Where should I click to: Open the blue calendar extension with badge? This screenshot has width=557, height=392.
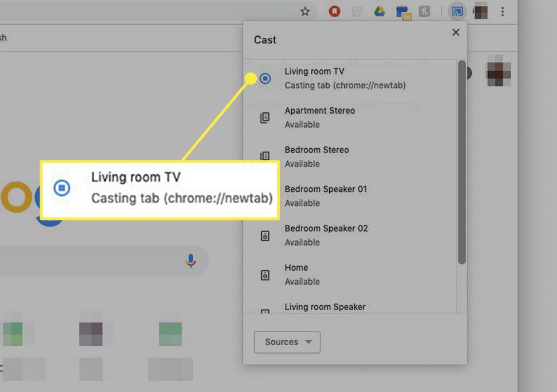[403, 13]
